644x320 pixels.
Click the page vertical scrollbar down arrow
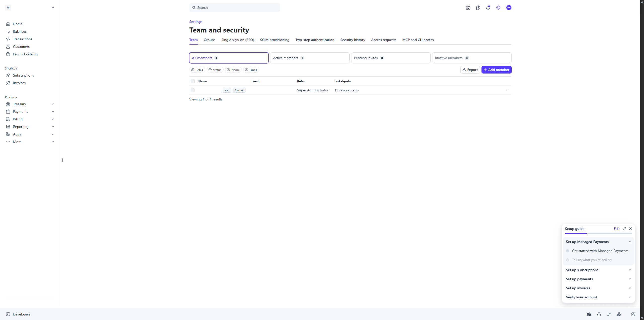pos(642,318)
